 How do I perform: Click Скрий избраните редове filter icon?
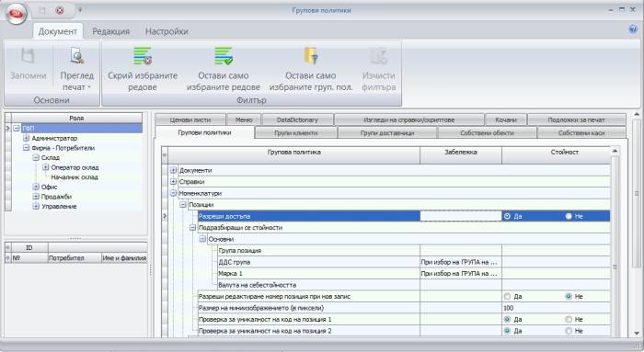(143, 56)
